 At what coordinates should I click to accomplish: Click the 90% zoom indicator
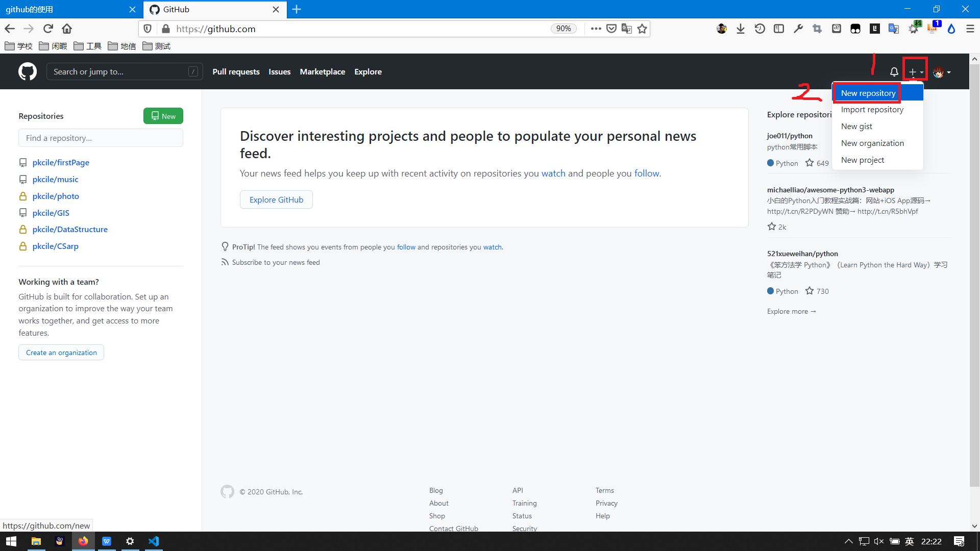(563, 29)
